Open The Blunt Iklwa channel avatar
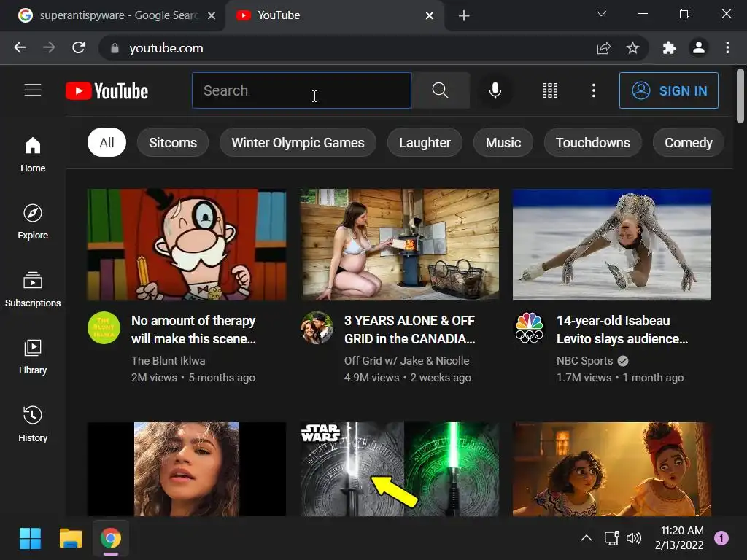Screen dimensions: 747x560 click(x=104, y=327)
